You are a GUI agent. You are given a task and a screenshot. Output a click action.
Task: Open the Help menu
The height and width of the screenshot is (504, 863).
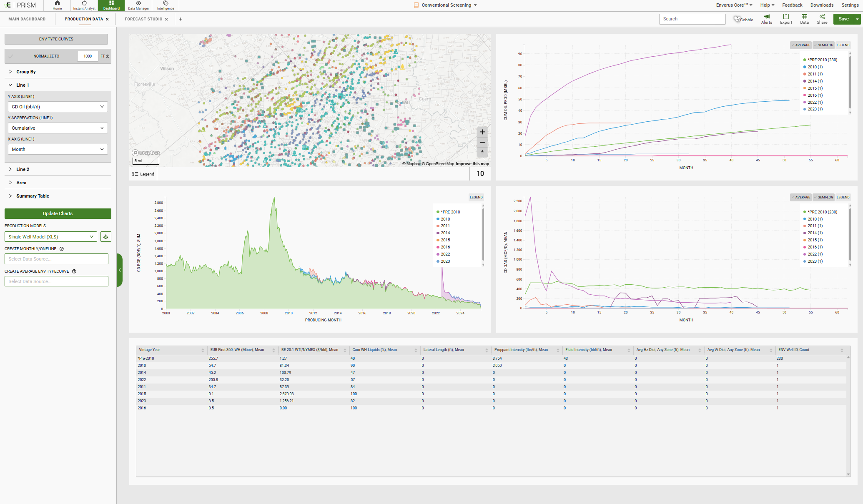(x=767, y=5)
